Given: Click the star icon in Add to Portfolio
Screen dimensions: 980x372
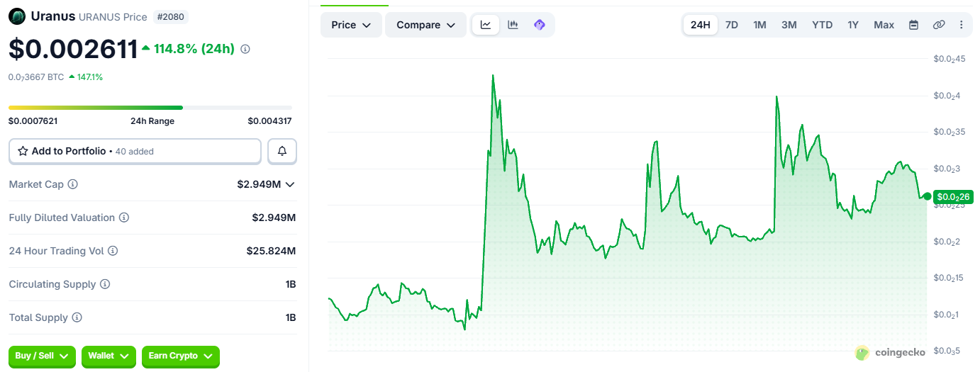Looking at the screenshot, I should point(23,151).
